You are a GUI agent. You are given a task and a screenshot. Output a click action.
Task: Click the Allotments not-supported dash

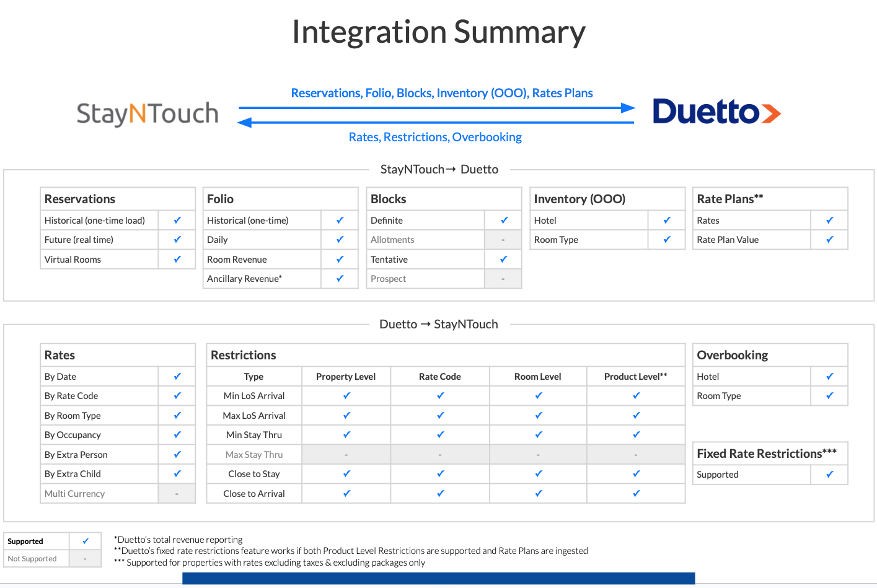coord(503,240)
